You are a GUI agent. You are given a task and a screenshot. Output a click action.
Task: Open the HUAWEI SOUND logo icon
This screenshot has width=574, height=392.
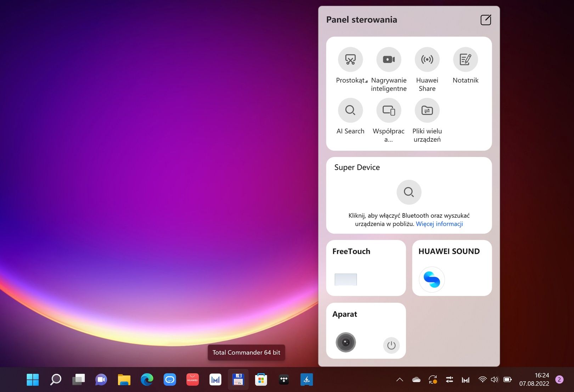pos(432,279)
